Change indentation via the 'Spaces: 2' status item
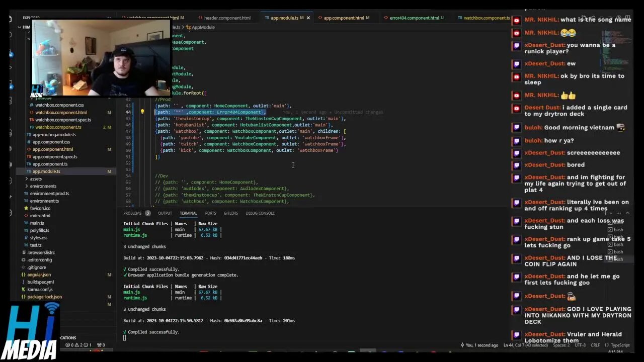This screenshot has width=644, height=362. pos(561,345)
